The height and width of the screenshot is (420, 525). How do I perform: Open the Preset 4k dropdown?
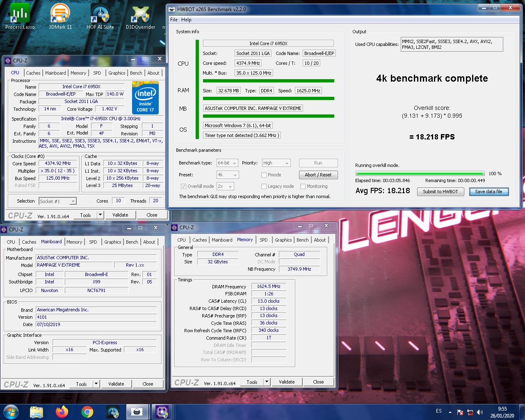pyautogui.click(x=228, y=175)
